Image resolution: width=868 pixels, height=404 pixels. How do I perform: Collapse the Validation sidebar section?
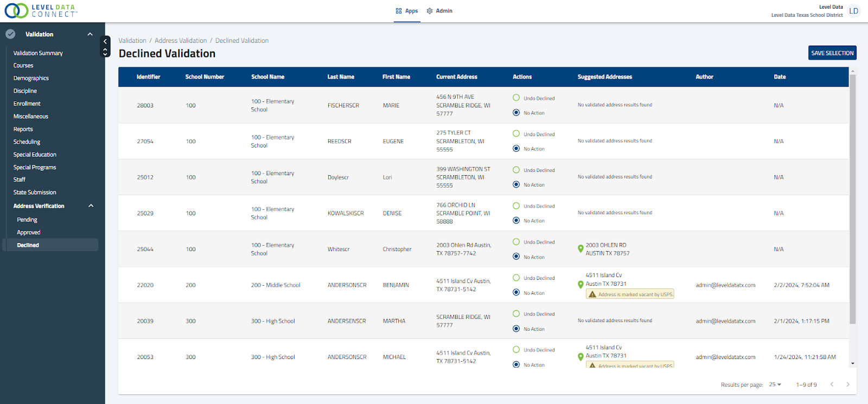pyautogui.click(x=90, y=34)
